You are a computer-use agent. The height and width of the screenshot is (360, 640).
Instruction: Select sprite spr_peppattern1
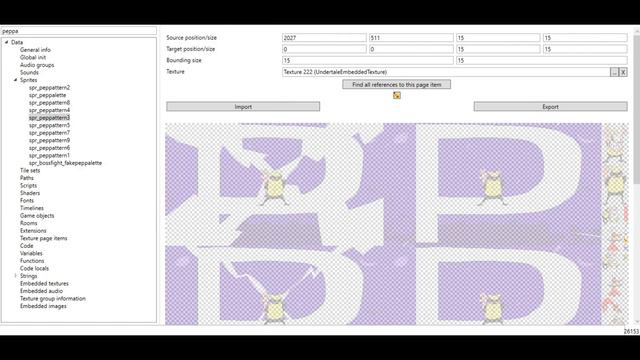pyautogui.click(x=49, y=156)
